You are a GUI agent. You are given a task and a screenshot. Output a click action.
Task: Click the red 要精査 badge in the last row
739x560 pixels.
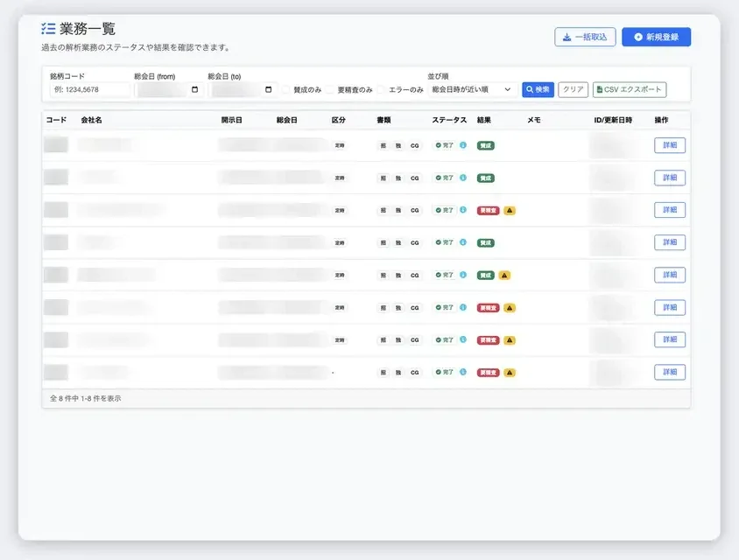489,373
